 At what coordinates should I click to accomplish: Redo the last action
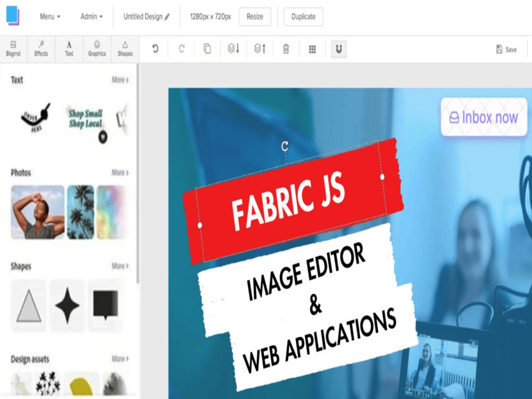pyautogui.click(x=181, y=49)
